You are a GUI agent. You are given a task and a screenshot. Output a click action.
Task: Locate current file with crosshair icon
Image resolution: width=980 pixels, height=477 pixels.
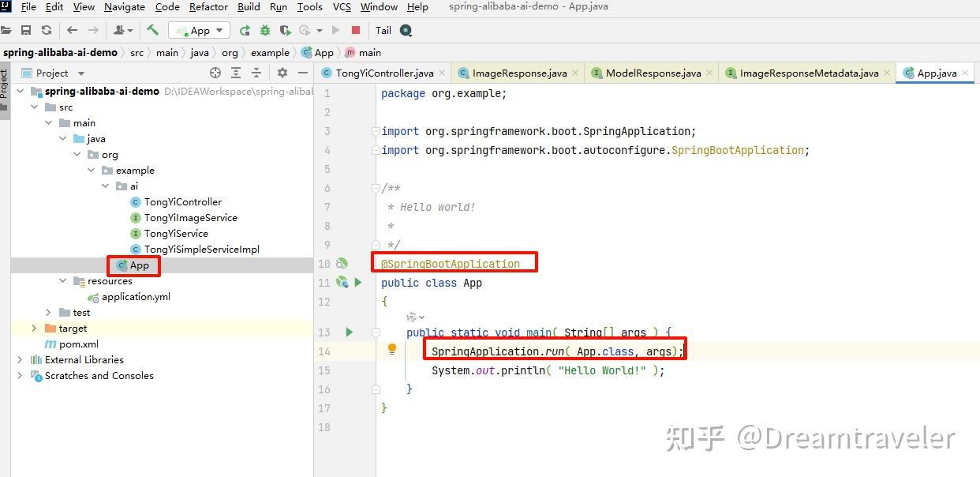pos(215,73)
